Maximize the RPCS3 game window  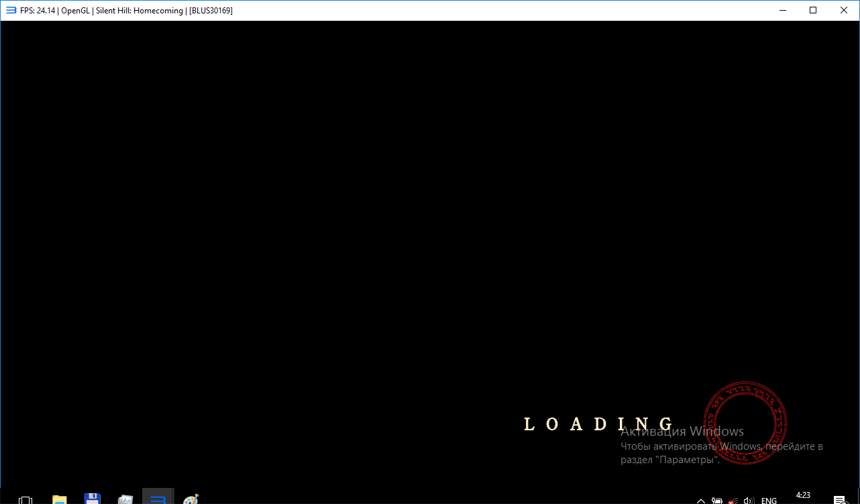pyautogui.click(x=813, y=10)
